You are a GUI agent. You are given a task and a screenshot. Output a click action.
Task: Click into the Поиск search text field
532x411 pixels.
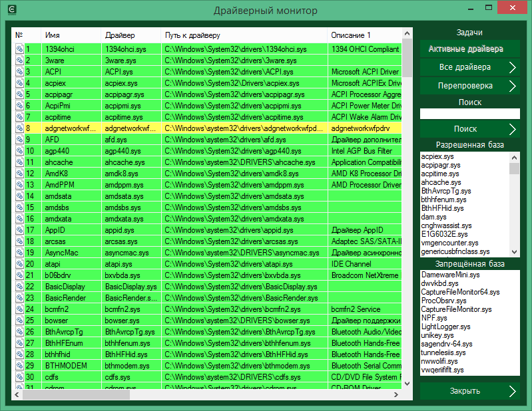(x=469, y=114)
